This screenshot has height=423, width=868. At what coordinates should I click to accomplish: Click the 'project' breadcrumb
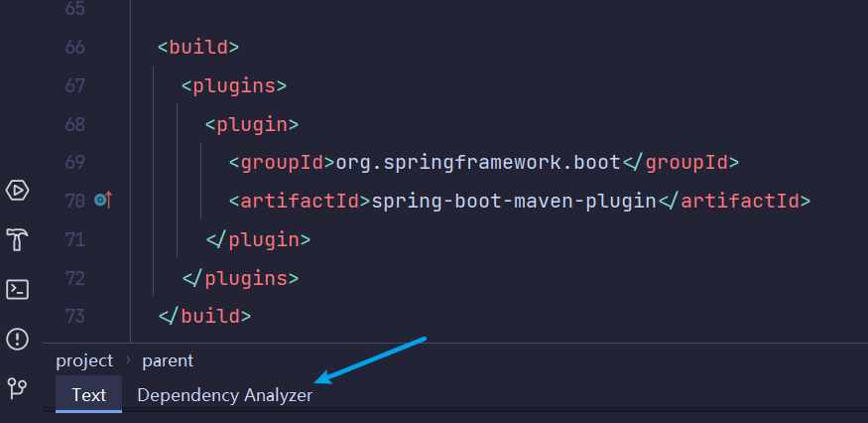pos(84,360)
